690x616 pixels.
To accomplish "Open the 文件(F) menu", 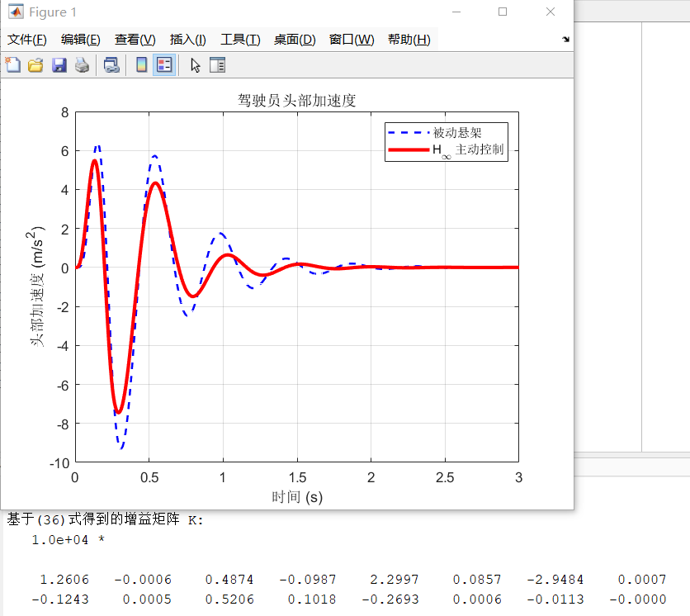I will 27,40.
